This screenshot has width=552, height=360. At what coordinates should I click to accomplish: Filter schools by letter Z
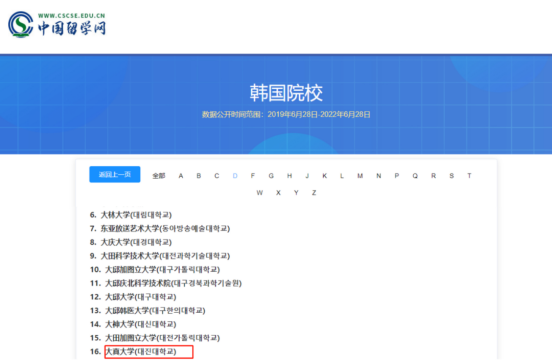tap(314, 193)
